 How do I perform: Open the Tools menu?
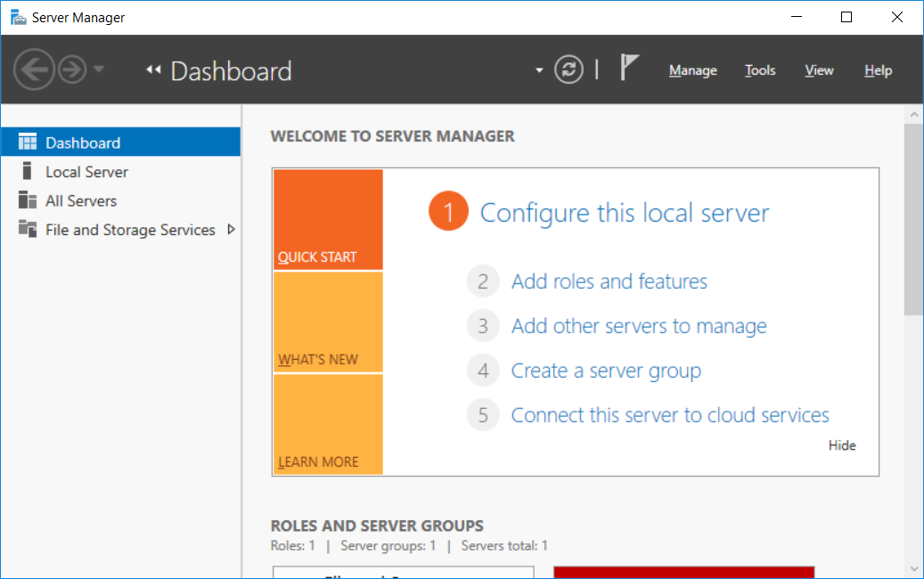click(760, 70)
